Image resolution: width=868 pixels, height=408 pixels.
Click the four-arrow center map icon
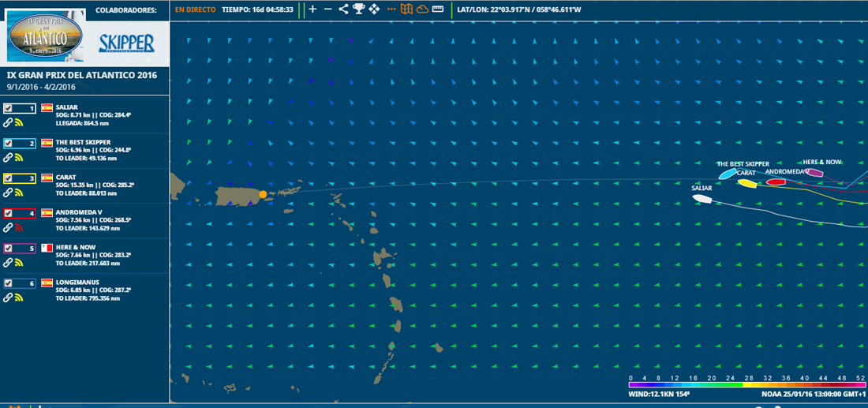point(374,9)
